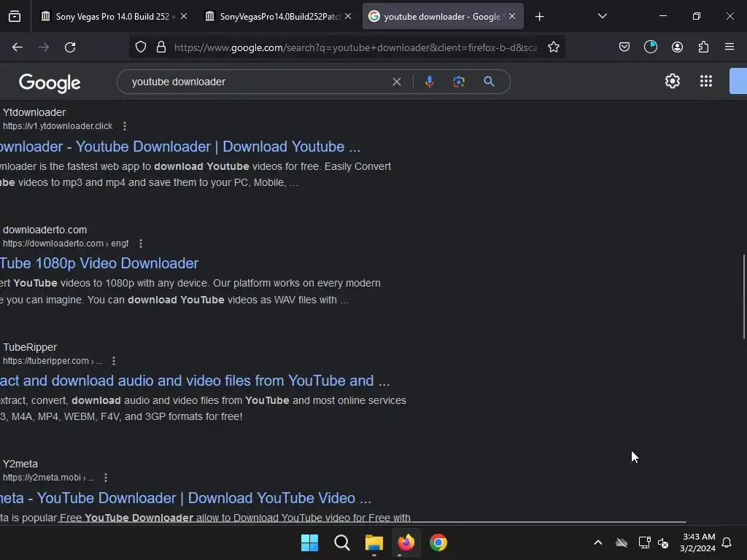Open tracking protection shield icon
747x560 pixels.
coord(141,47)
